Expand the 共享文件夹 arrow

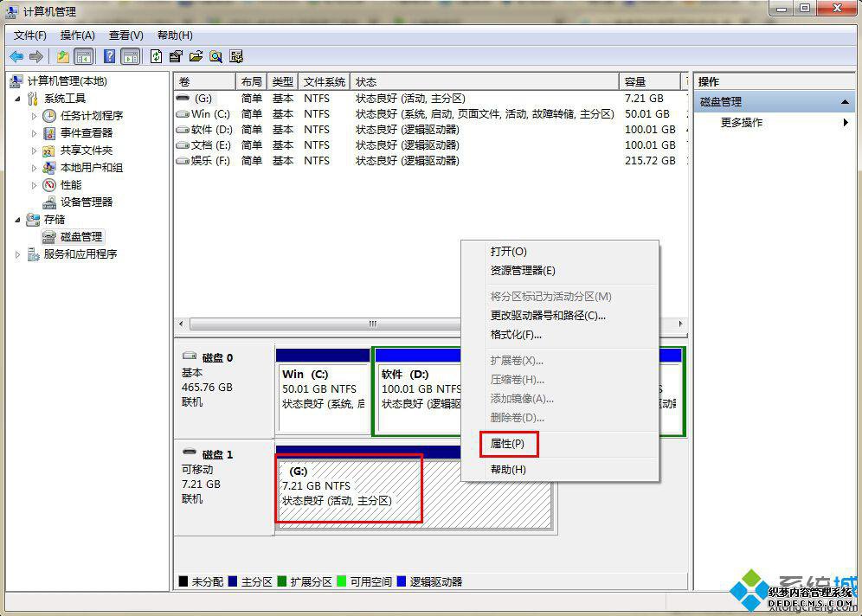click(x=34, y=151)
